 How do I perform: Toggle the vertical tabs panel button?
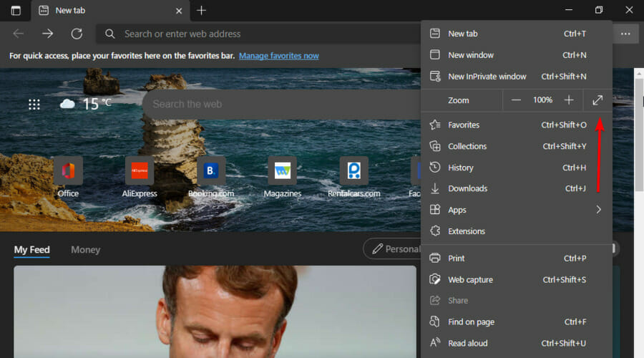point(16,11)
